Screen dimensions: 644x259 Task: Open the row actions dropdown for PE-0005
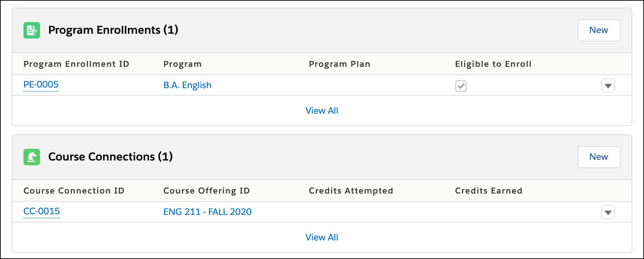pos(608,85)
